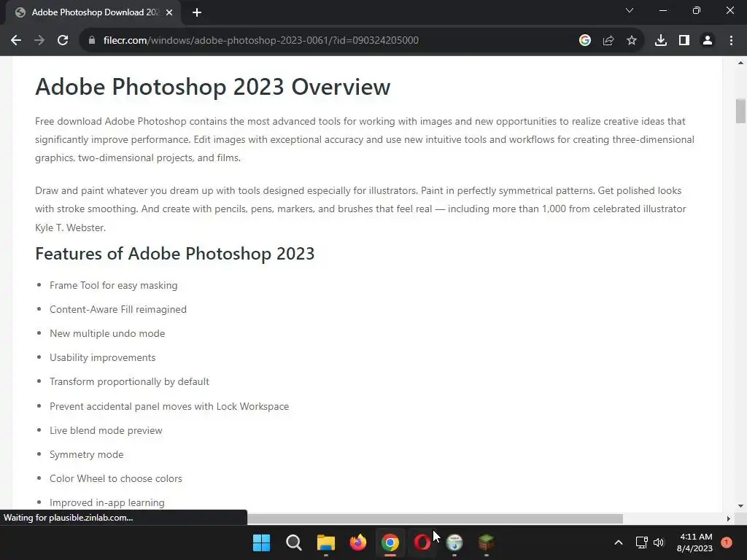747x560 pixels.
Task: Click 'Kyle T. Webster.' text
Action: tap(71, 227)
